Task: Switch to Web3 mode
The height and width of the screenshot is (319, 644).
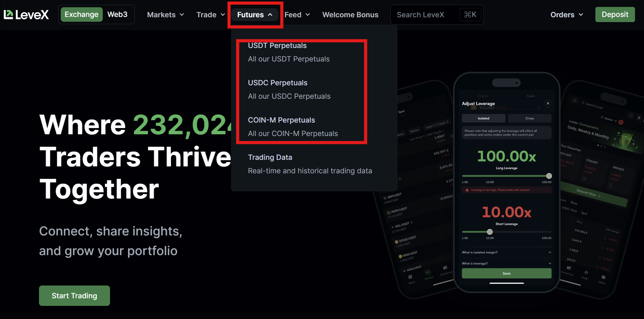Action: (x=117, y=14)
